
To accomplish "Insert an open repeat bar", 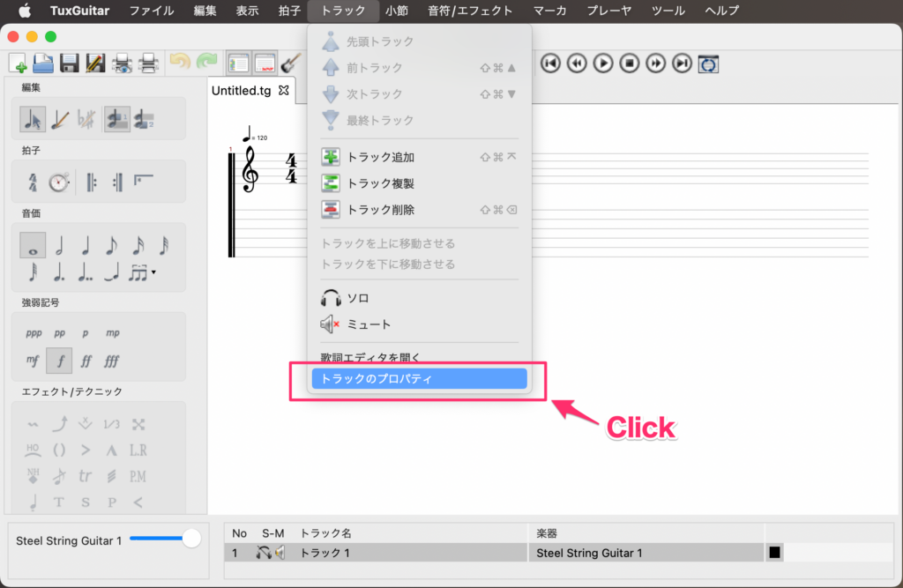I will coord(91,182).
